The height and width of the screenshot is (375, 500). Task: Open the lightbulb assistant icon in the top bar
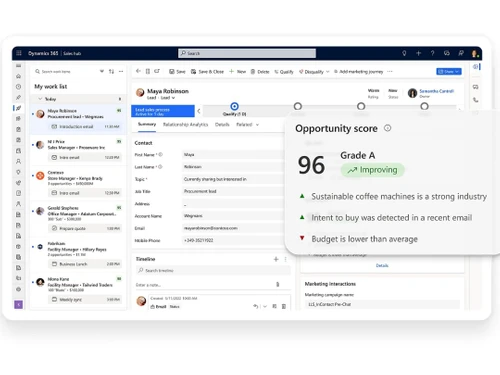point(404,53)
